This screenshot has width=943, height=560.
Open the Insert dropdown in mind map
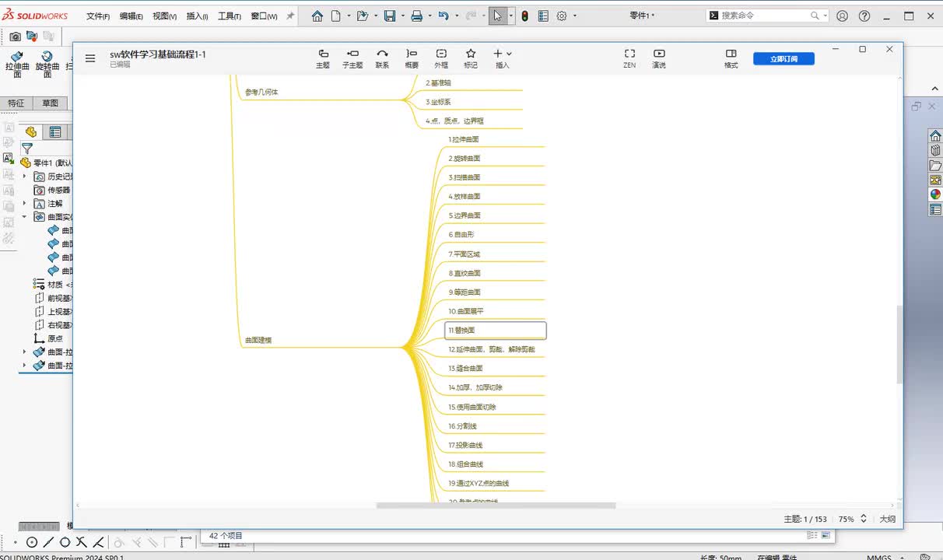pyautogui.click(x=503, y=58)
